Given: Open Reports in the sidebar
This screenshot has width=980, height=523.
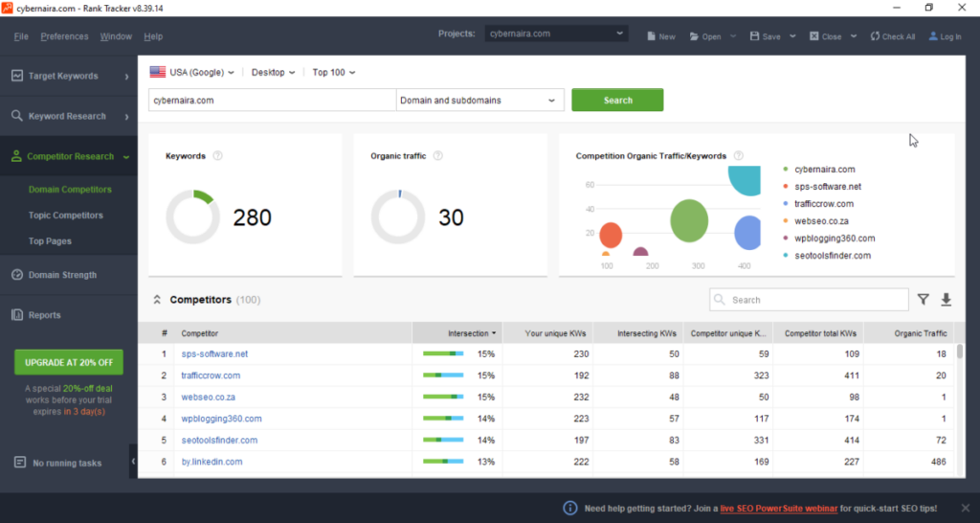Looking at the screenshot, I should (x=44, y=315).
